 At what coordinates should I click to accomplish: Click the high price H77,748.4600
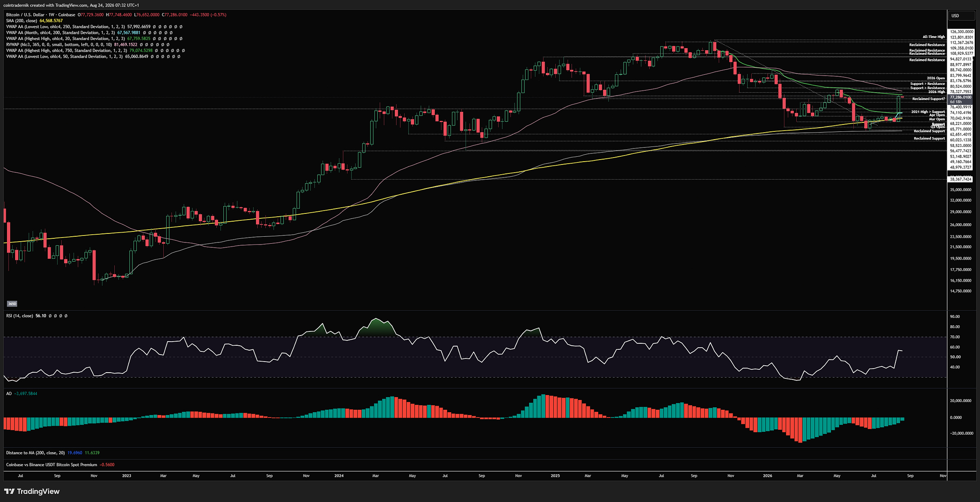click(119, 15)
